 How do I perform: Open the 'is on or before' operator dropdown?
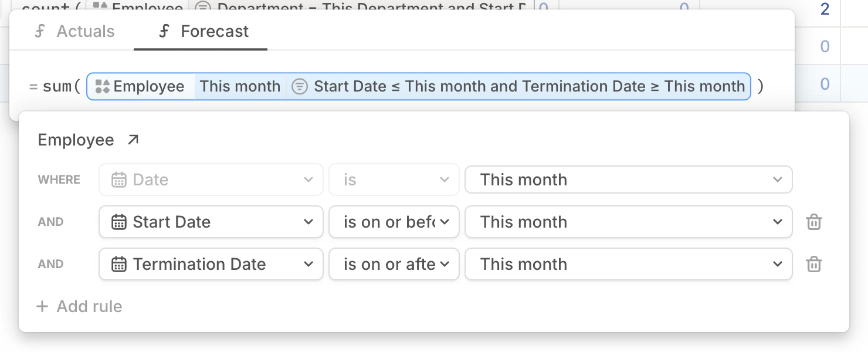(x=394, y=222)
